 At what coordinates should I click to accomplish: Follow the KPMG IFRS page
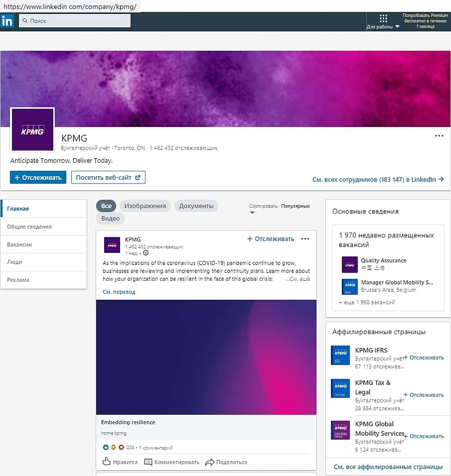tap(423, 357)
